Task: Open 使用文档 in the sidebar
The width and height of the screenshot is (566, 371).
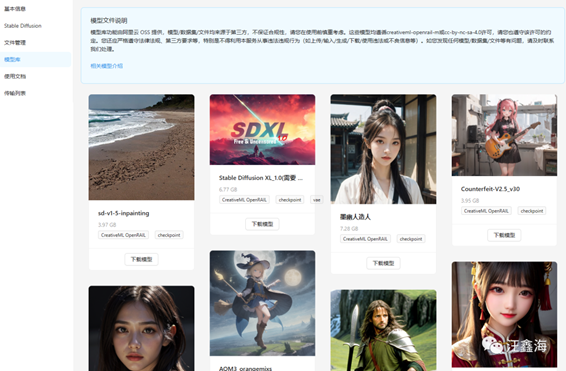Action: [x=15, y=77]
